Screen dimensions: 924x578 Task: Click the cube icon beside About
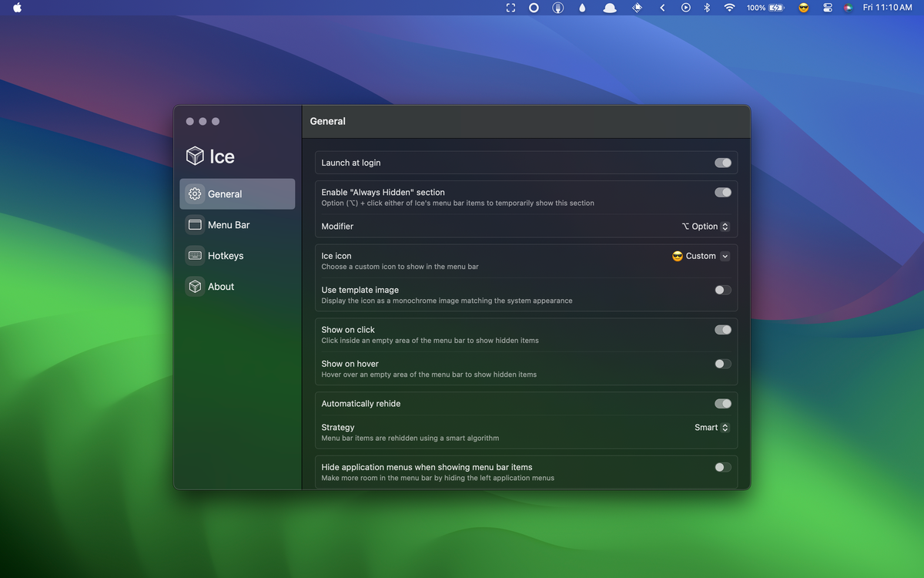pos(195,287)
